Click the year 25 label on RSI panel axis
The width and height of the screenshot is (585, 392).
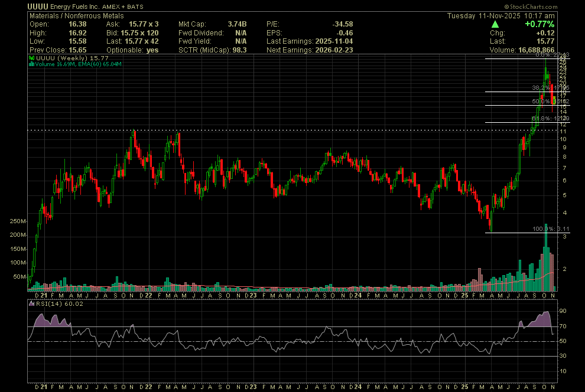pos(464,387)
